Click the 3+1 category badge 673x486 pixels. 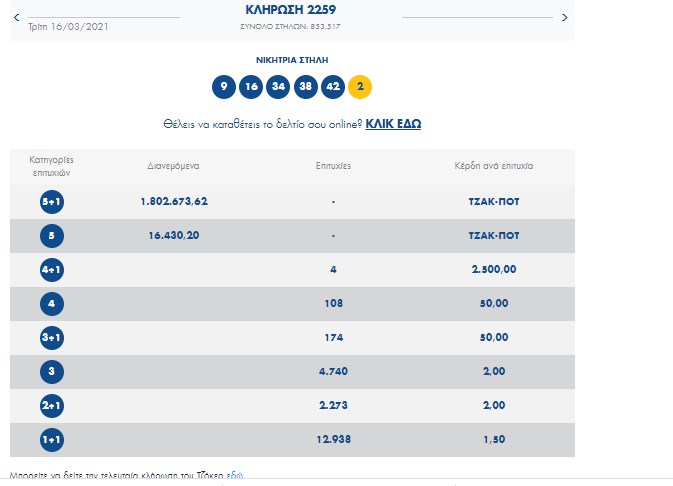pos(52,338)
